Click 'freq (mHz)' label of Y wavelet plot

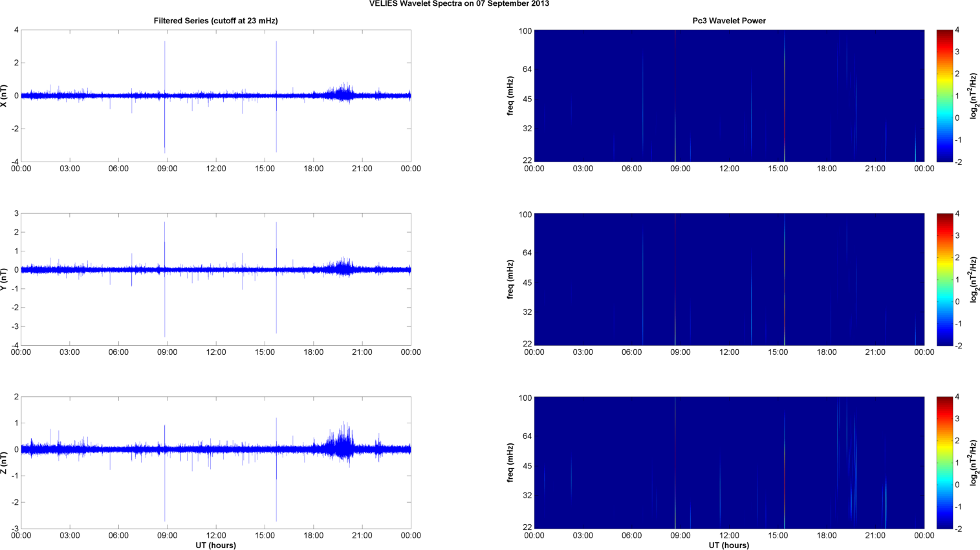pyautogui.click(x=510, y=279)
